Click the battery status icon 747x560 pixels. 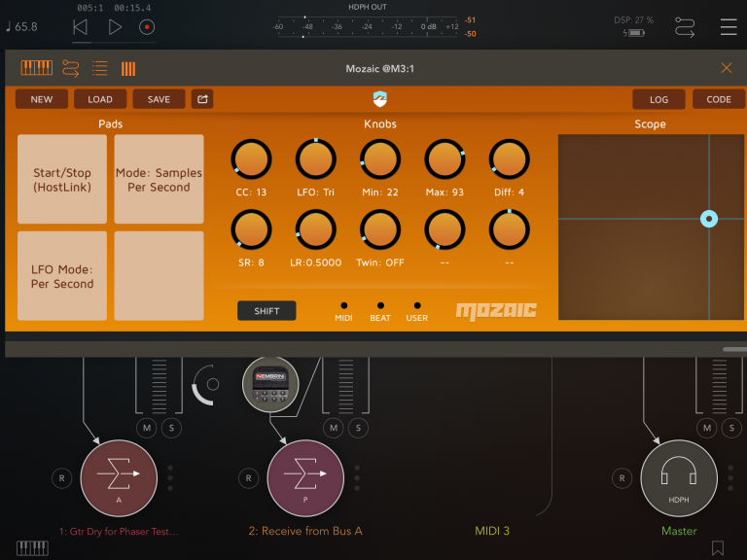coord(634,33)
